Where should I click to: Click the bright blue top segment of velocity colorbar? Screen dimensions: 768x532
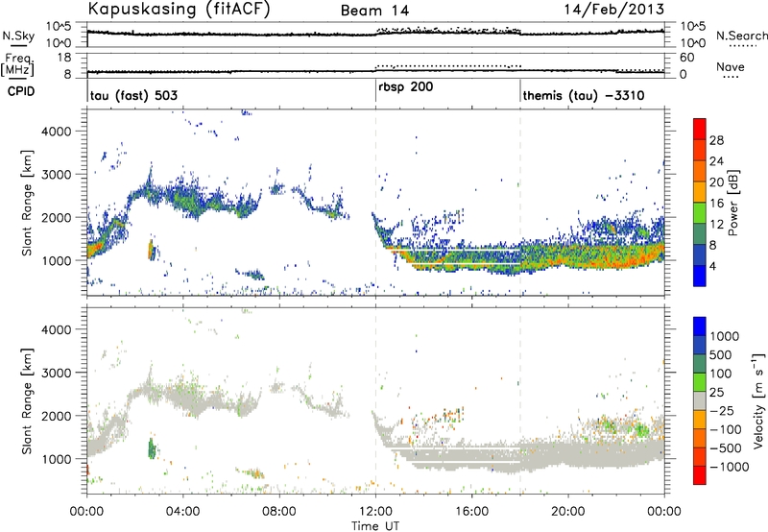[700, 326]
